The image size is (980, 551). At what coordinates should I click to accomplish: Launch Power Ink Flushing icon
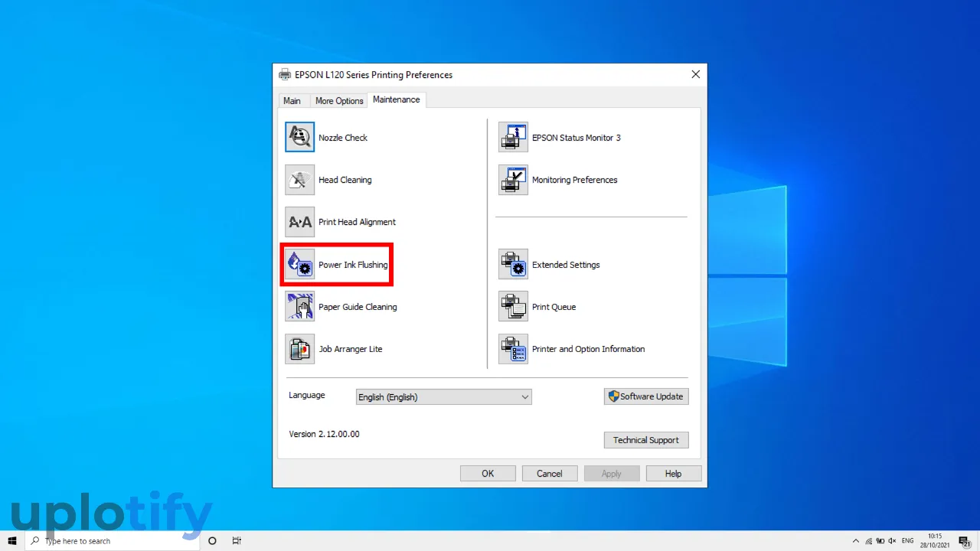point(299,265)
